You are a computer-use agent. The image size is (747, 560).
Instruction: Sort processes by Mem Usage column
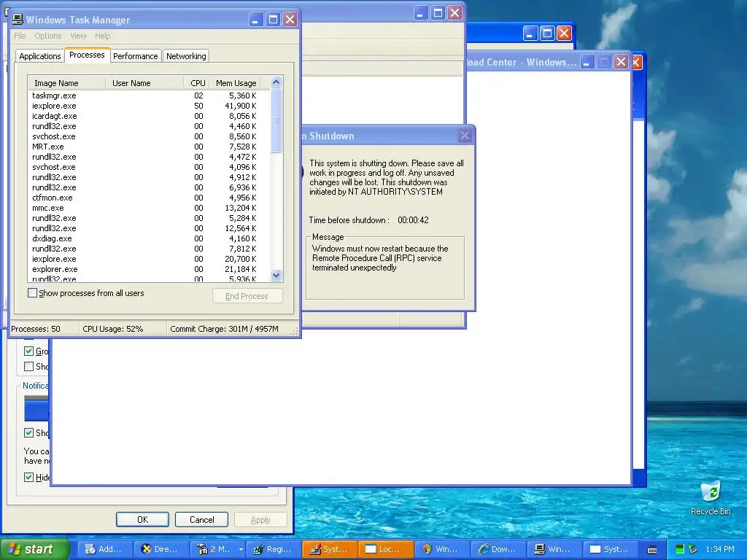[x=236, y=83]
